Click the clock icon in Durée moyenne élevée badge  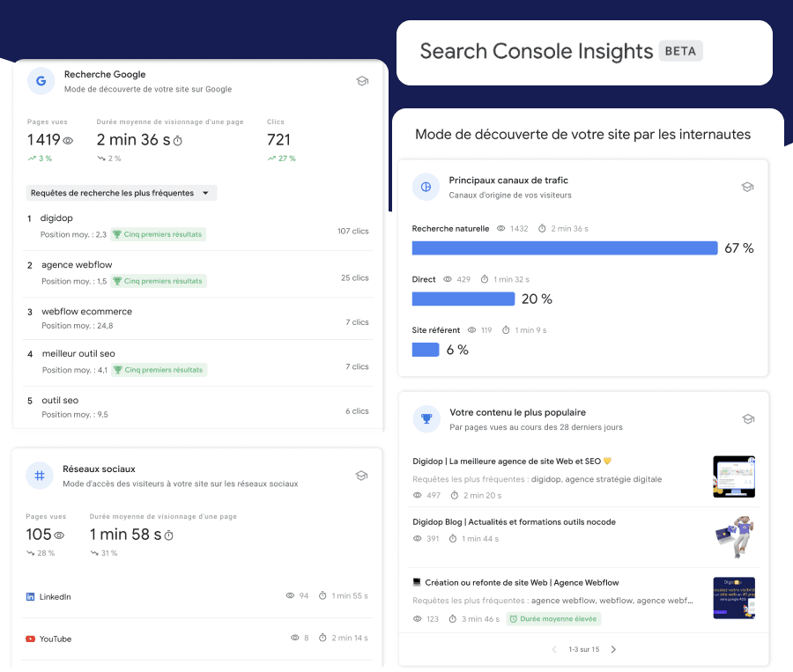coord(514,619)
